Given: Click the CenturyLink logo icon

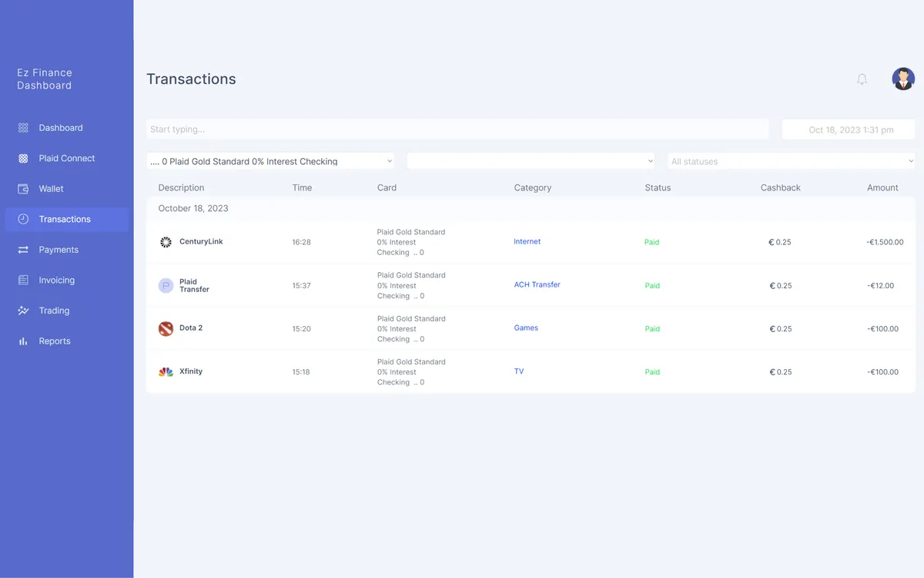Looking at the screenshot, I should point(166,242).
